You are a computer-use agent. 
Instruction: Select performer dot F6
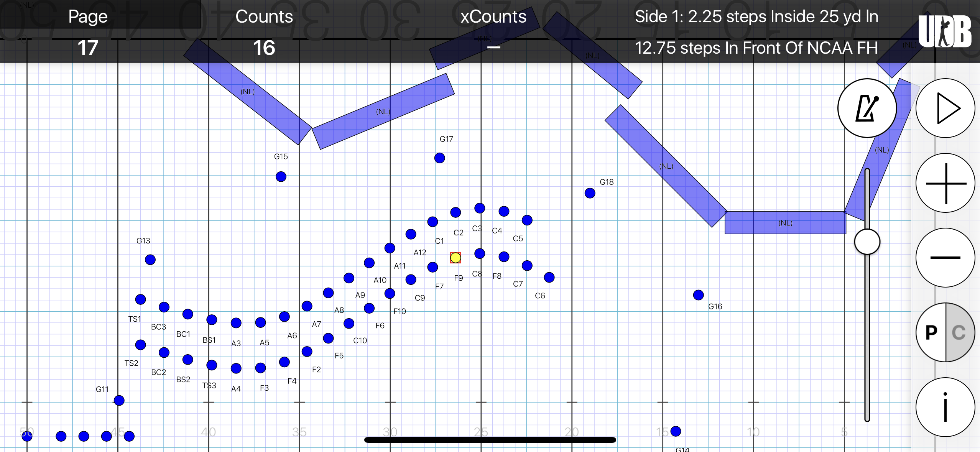point(369,308)
